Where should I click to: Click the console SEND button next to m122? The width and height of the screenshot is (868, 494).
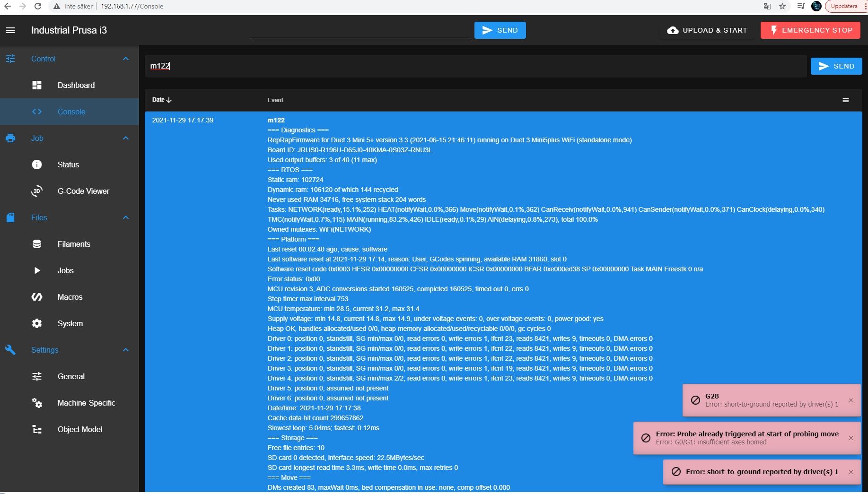[836, 66]
